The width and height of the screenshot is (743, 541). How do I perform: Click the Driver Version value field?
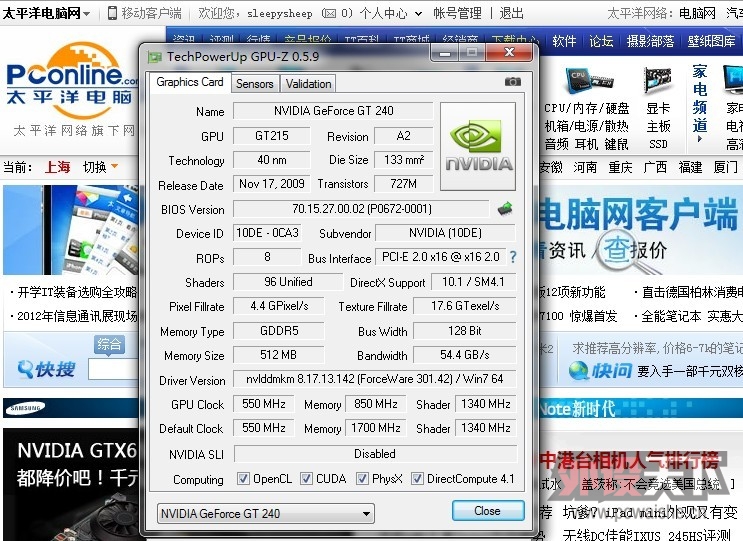click(x=374, y=379)
